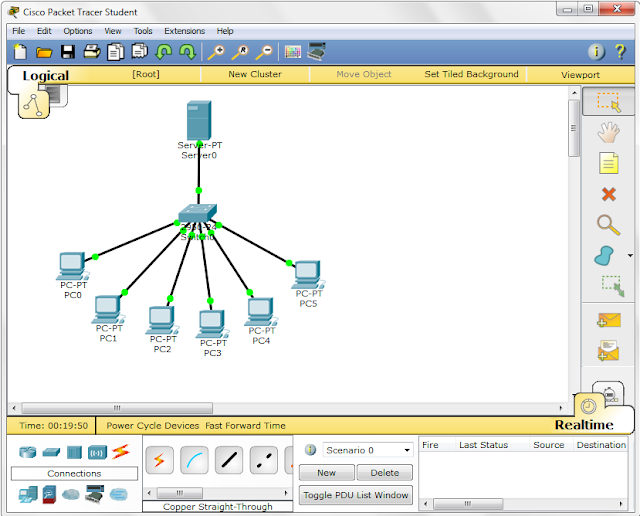Open the Help menu
Screen dimensions: 640x516
pyautogui.click(x=225, y=31)
